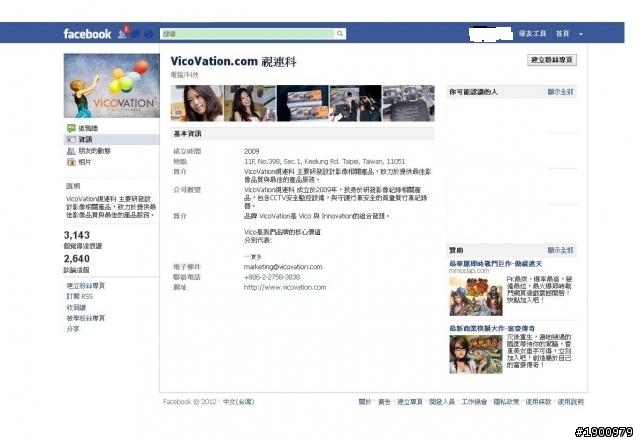This screenshot has width=640, height=440.
Task: Click the magnifier search icon
Action: (340, 33)
